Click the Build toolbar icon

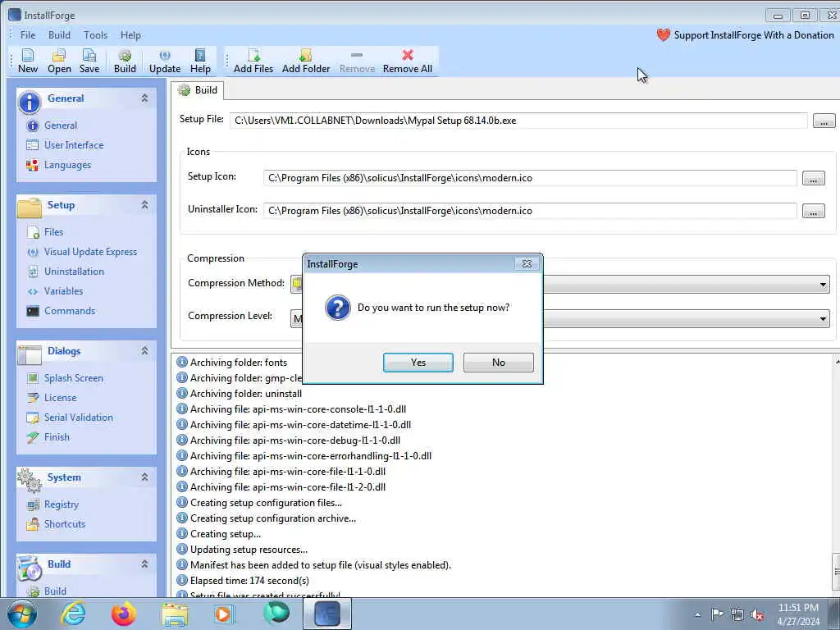click(x=125, y=61)
